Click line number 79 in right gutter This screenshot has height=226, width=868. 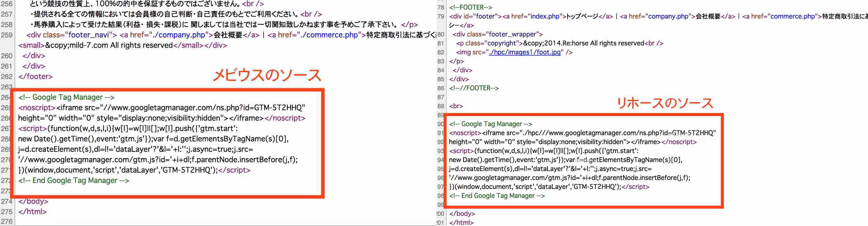441,16
